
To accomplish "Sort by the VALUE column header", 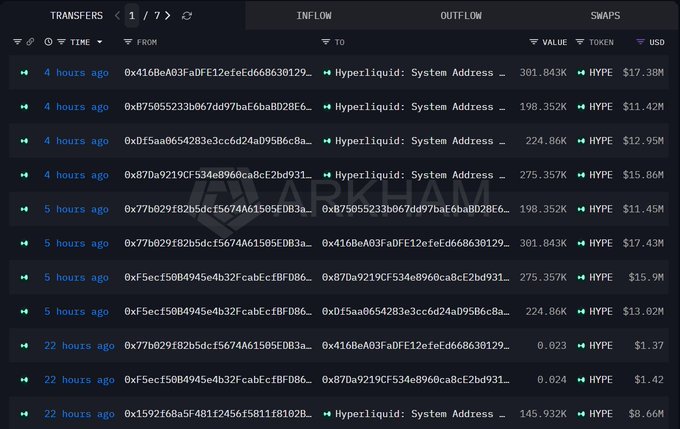I will click(555, 42).
